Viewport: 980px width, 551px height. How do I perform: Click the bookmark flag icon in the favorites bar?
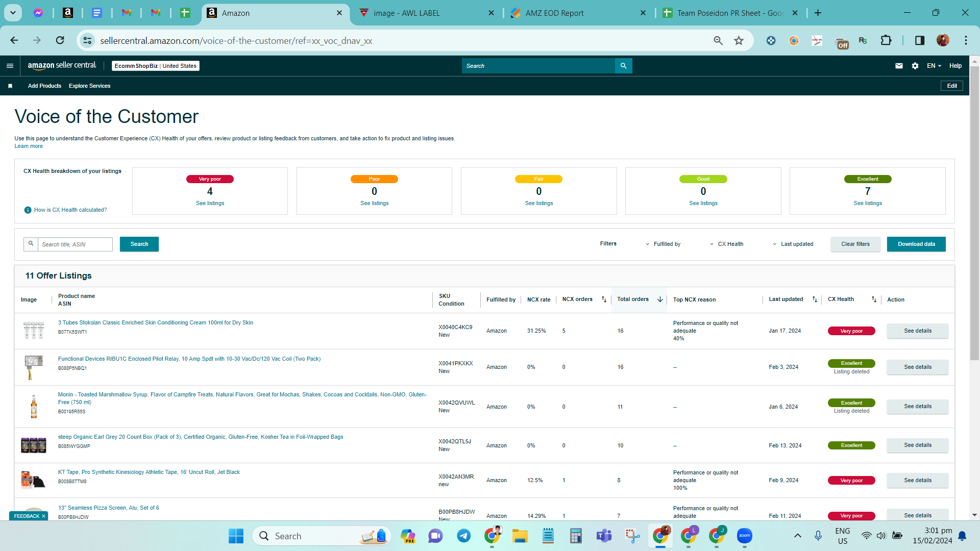pyautogui.click(x=10, y=86)
